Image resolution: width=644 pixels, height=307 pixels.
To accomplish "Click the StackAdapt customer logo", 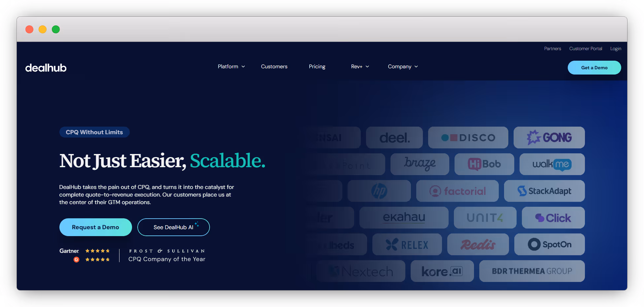I will 544,191.
